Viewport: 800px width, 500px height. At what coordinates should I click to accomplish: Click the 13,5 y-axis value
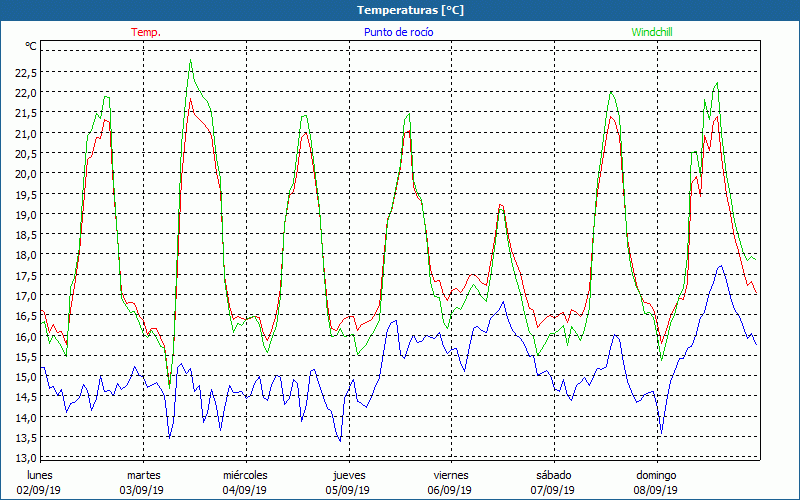26,438
